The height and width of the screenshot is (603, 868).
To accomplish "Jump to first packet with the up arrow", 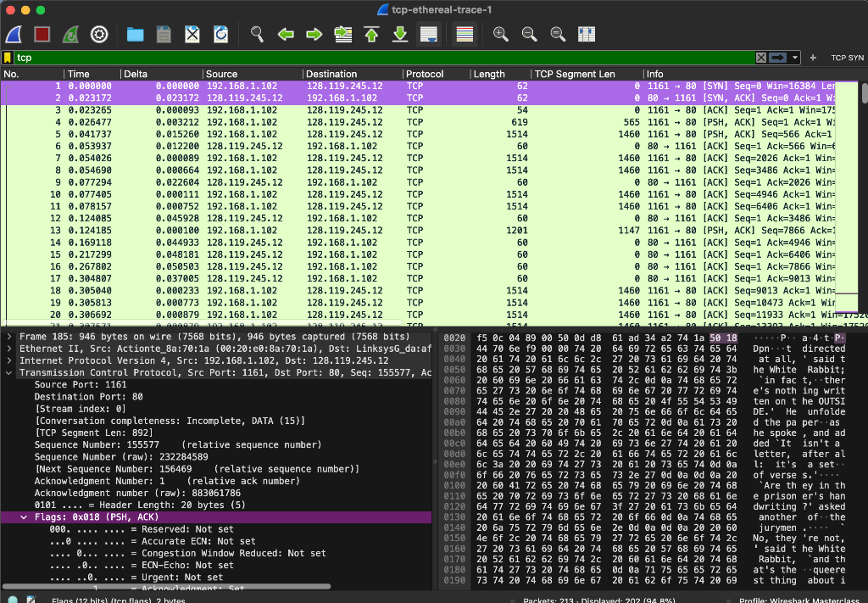I will (x=370, y=34).
